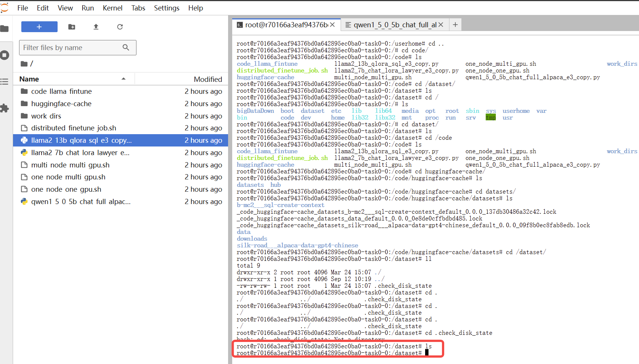Viewport: 639px width, 364px height.
Task: Sort files by Modified column
Action: [208, 79]
